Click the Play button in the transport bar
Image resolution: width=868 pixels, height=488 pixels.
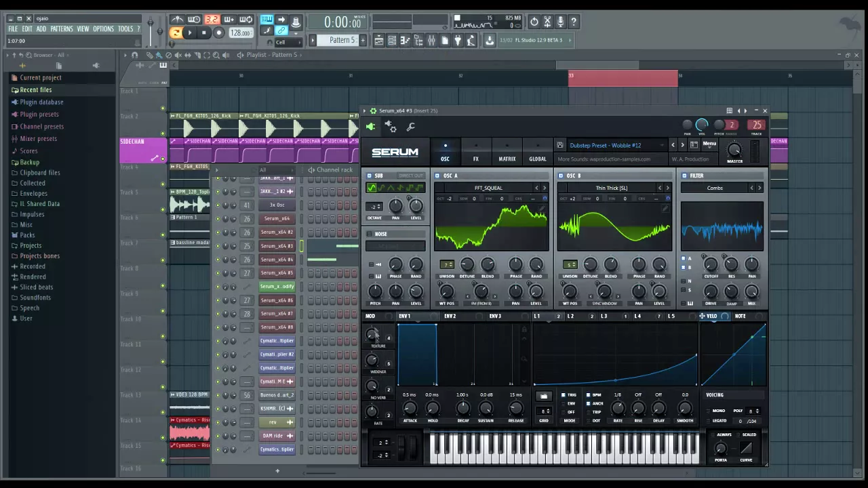190,33
